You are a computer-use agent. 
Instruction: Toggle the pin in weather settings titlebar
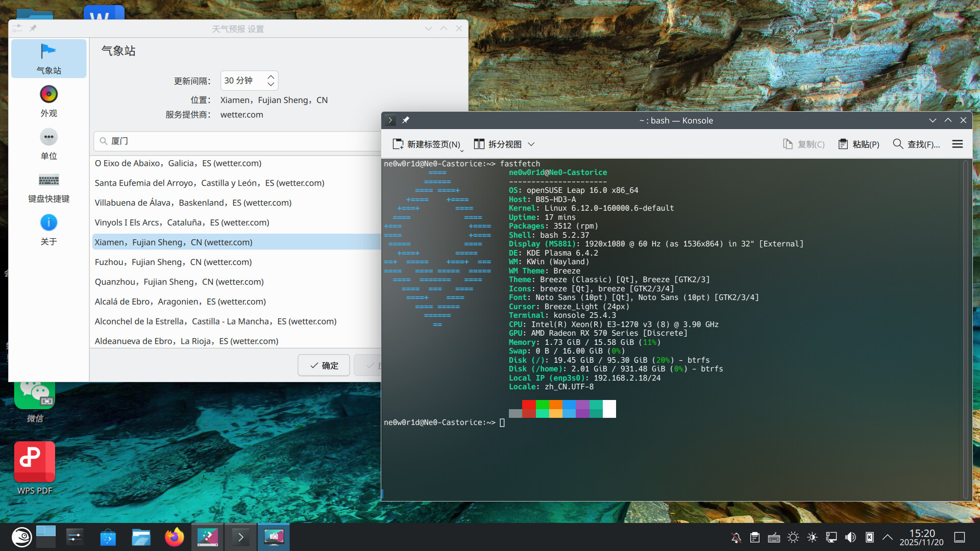tap(33, 29)
